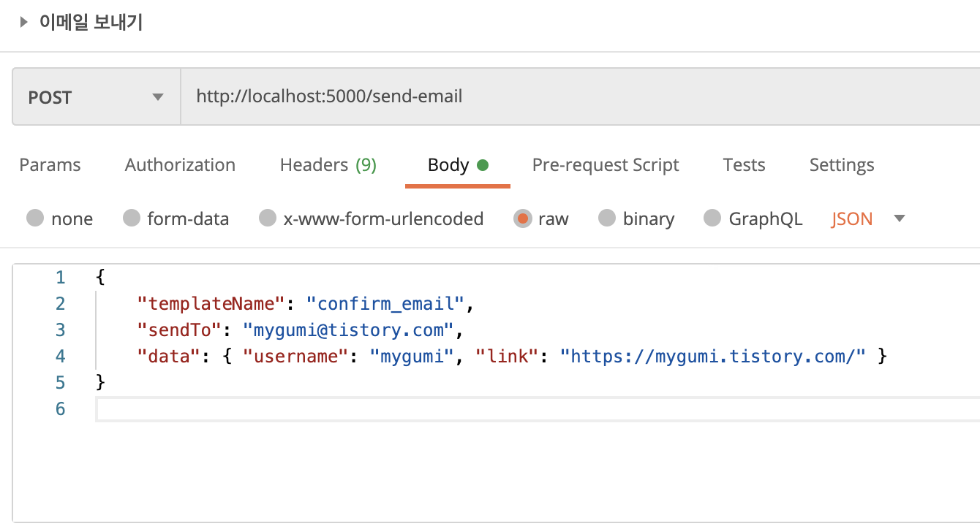This screenshot has width=980, height=529.
Task: Click the "mygumi@tistory.com" value
Action: pos(349,330)
